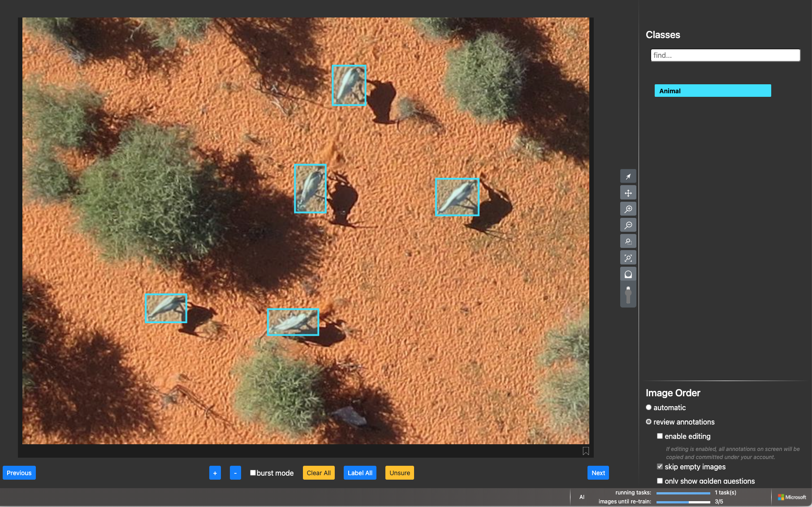Select the review annotations option
The height and width of the screenshot is (507, 812).
tap(648, 422)
